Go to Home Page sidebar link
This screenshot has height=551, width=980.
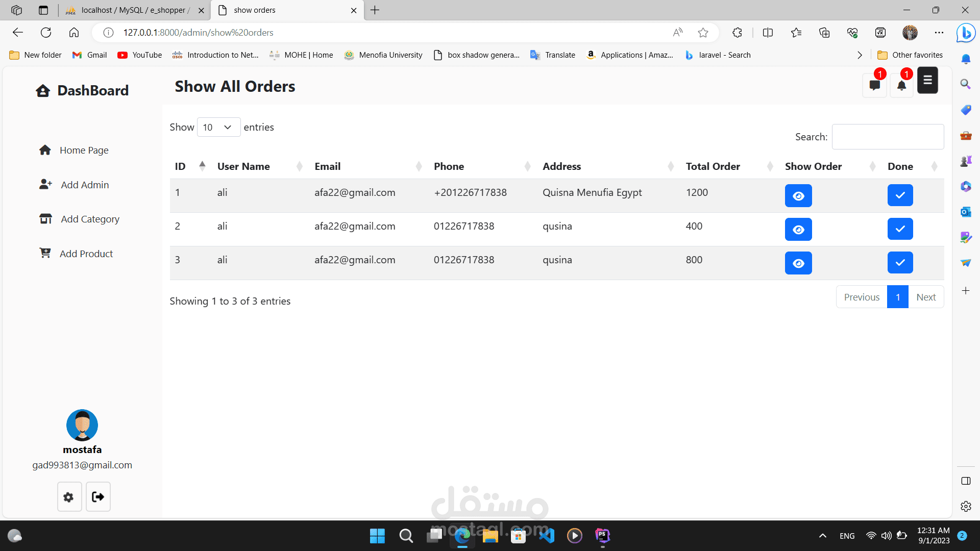tap(84, 150)
